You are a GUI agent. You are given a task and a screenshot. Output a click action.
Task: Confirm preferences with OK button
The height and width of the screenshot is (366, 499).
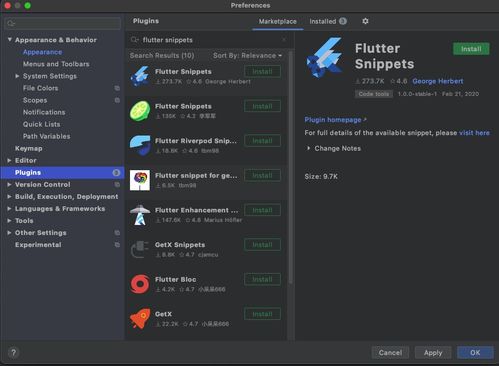[475, 353]
